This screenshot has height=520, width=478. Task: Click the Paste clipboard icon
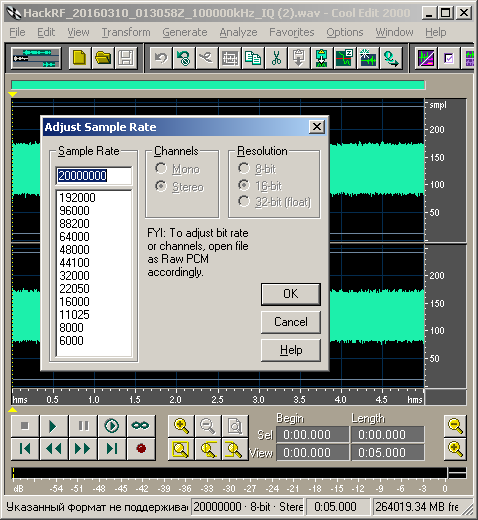coord(299,58)
